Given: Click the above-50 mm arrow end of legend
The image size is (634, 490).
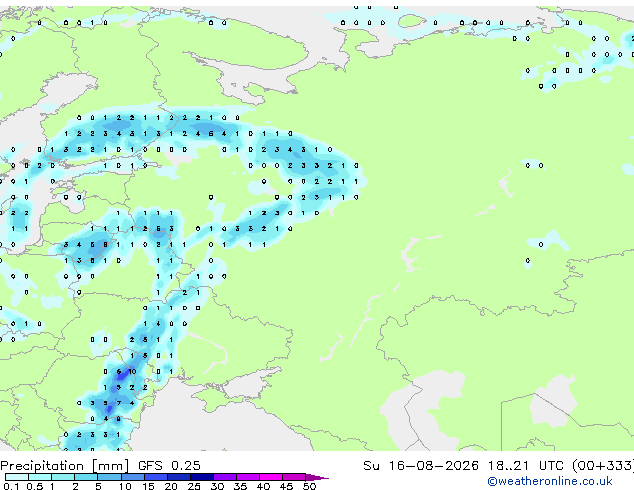Looking at the screenshot, I should 317,477.
